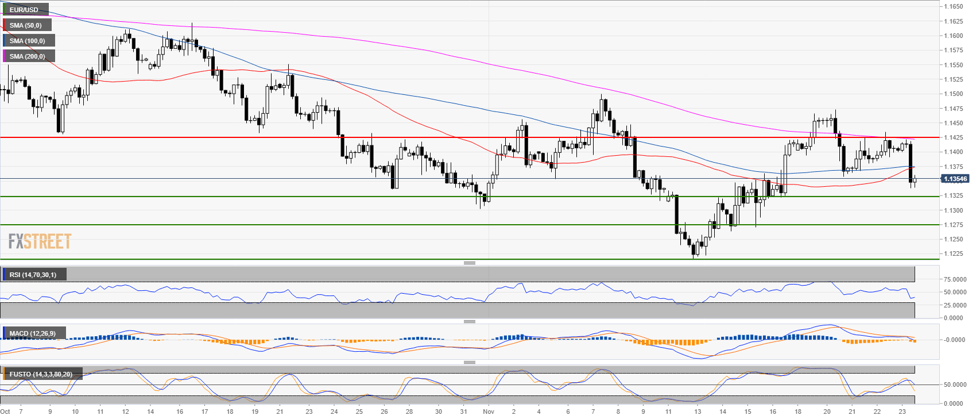
Task: Click the 1.1650 label on price axis
Action: coord(953,6)
